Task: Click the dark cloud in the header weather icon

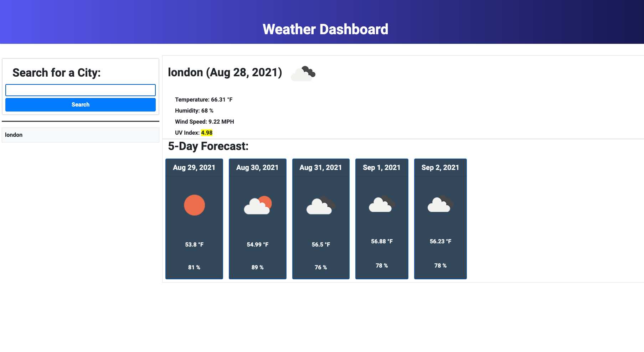Action: tap(308, 72)
